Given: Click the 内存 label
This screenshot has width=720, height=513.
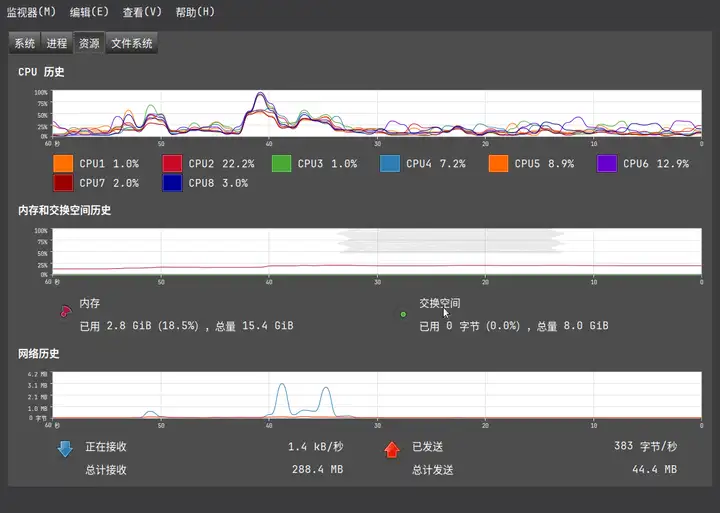Looking at the screenshot, I should click(x=90, y=303).
